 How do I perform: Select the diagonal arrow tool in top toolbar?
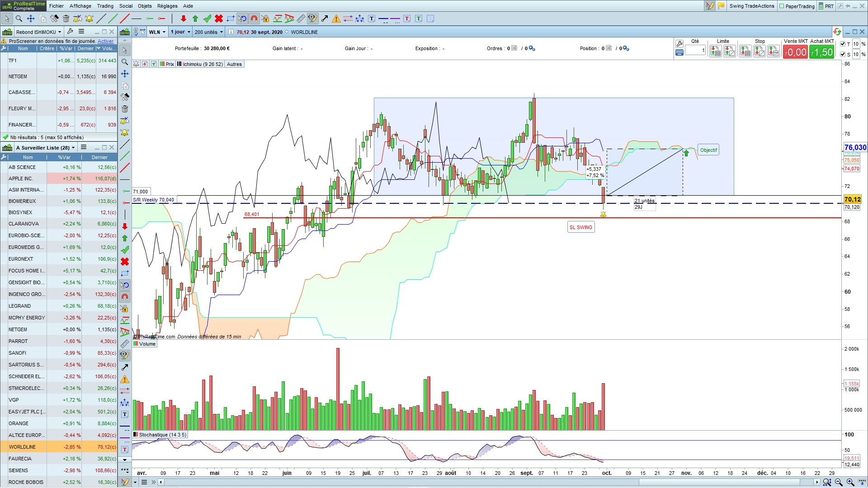click(325, 19)
